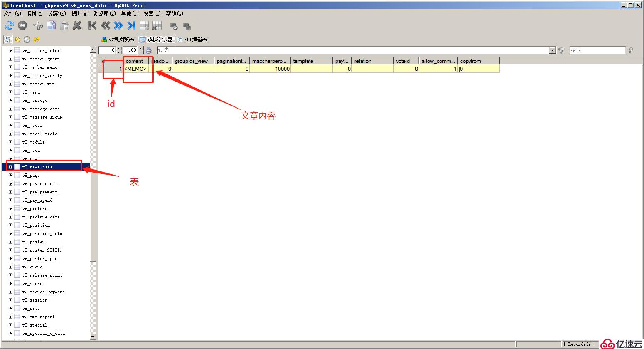This screenshot has width=644, height=349.
Task: Expand the v9_search_keyword table node
Action: click(x=10, y=292)
